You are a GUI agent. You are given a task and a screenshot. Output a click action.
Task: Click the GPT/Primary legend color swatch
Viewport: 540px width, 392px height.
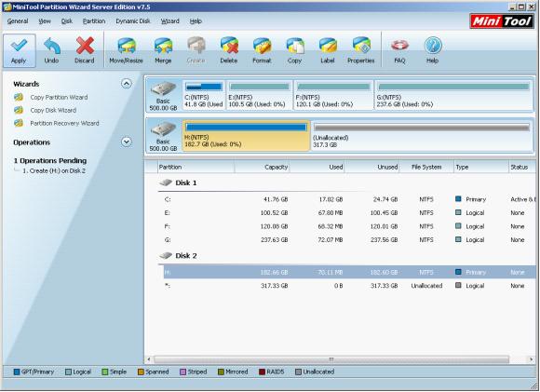click(16, 372)
